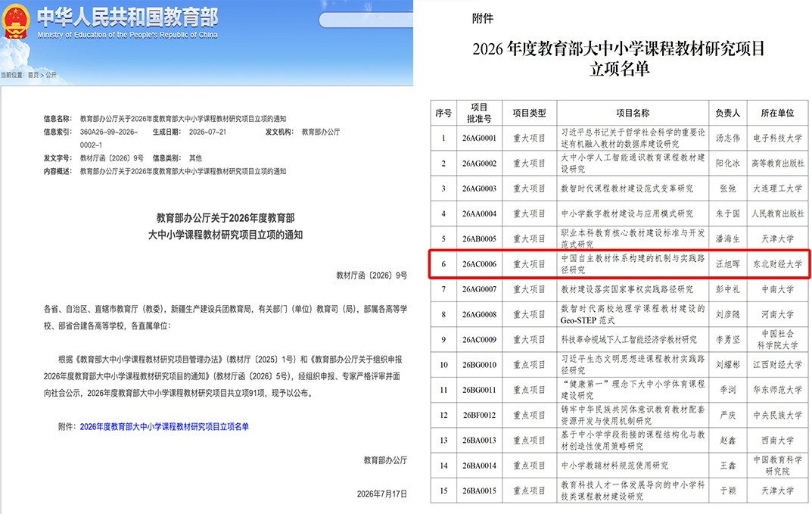Click the national emblem logo in header

click(x=16, y=21)
